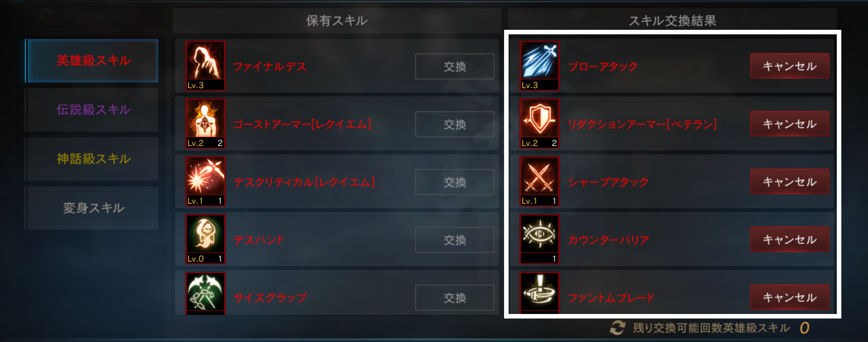Select the 神話級スキル tab

(x=92, y=159)
